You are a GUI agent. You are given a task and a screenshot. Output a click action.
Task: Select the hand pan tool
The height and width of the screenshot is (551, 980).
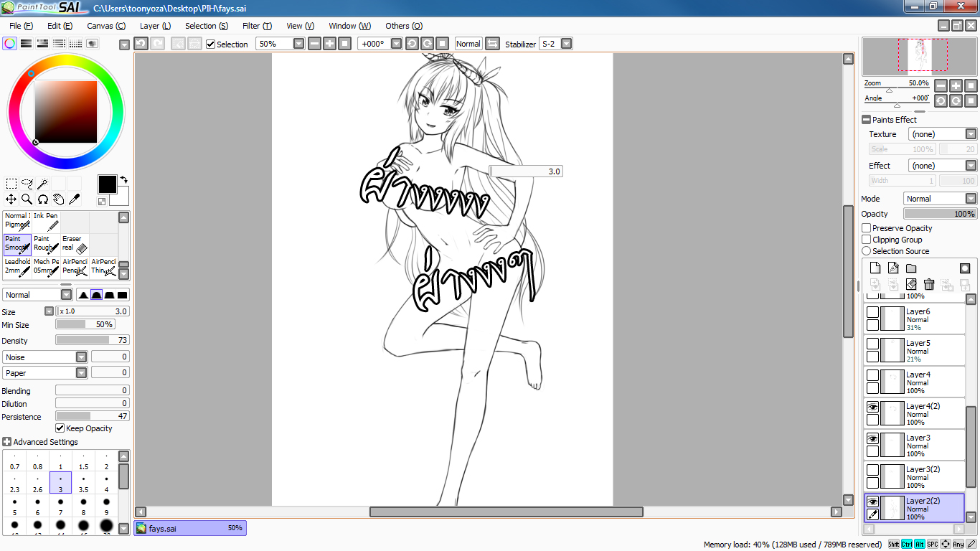click(x=59, y=199)
